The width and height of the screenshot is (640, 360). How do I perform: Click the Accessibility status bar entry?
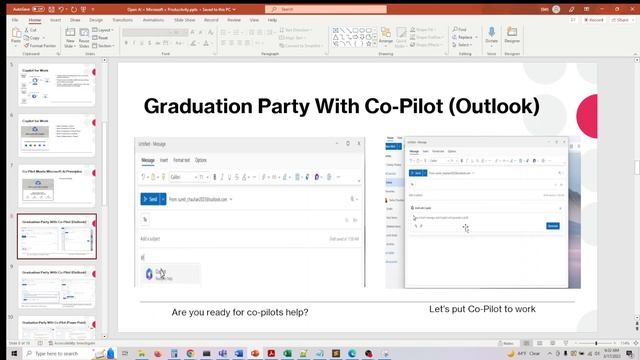coord(72,343)
